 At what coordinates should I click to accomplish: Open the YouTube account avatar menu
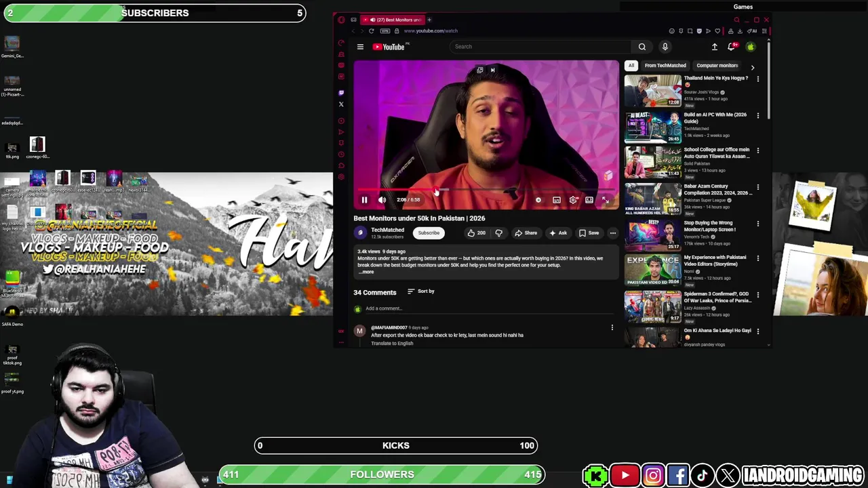751,47
